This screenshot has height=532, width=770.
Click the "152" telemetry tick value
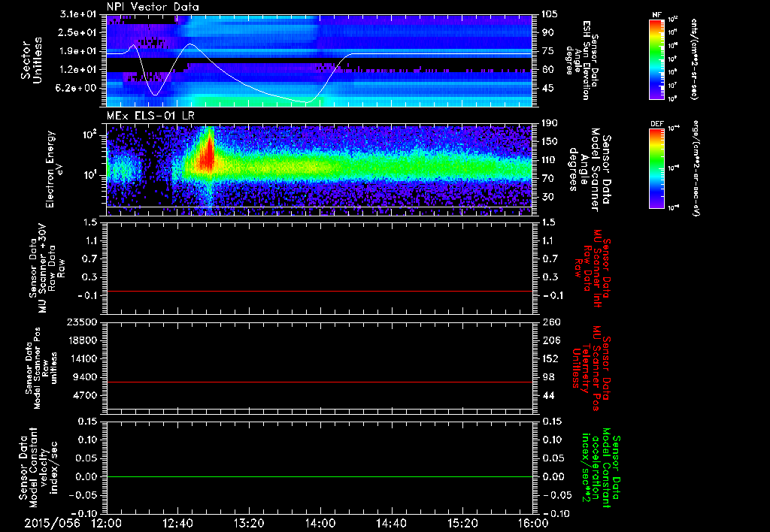[551, 358]
